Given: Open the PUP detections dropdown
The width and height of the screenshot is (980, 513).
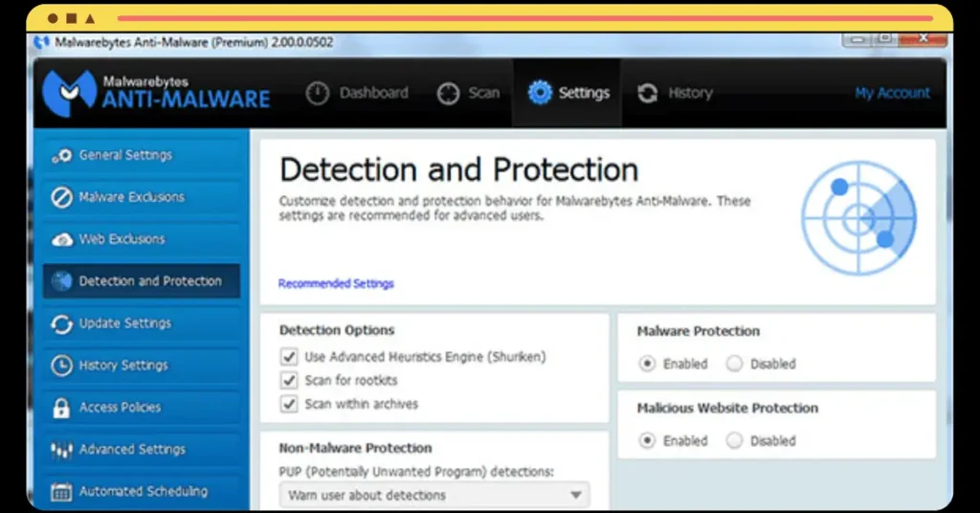Looking at the screenshot, I should 434,495.
